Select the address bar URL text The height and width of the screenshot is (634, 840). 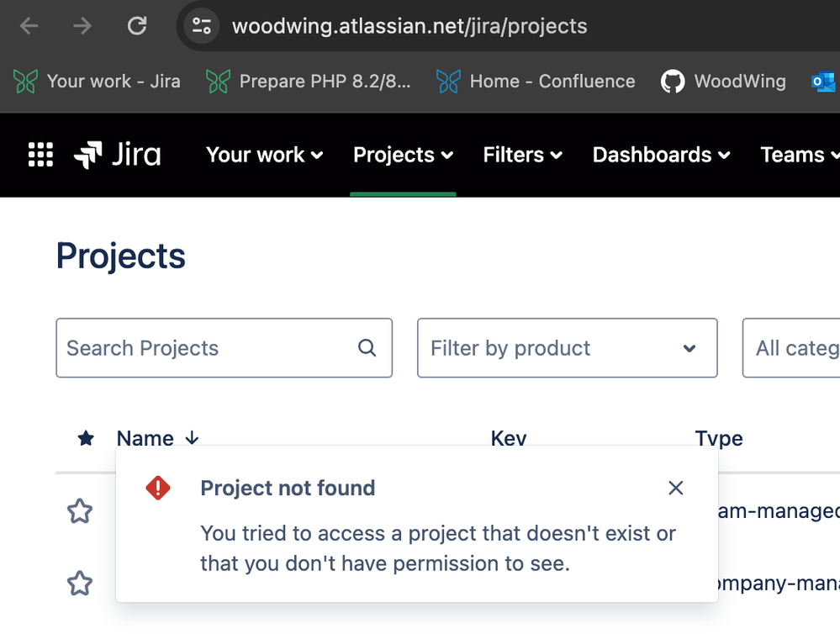(409, 26)
